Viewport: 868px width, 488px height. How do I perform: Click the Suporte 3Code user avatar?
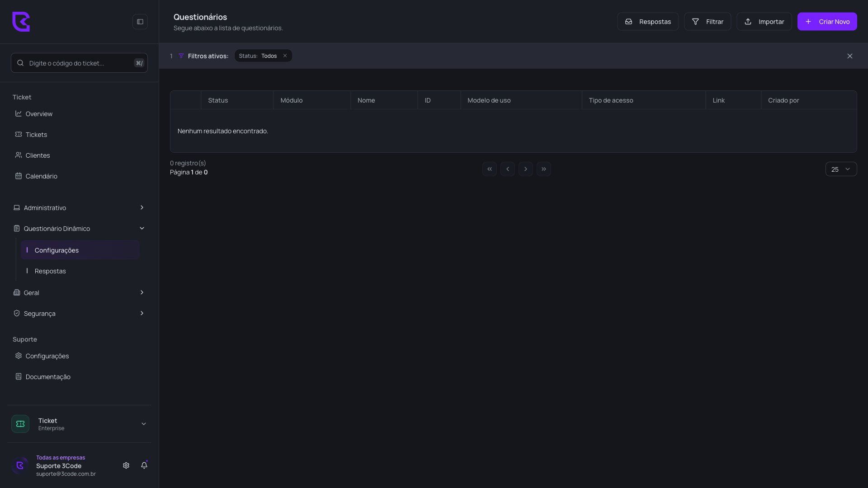click(20, 465)
